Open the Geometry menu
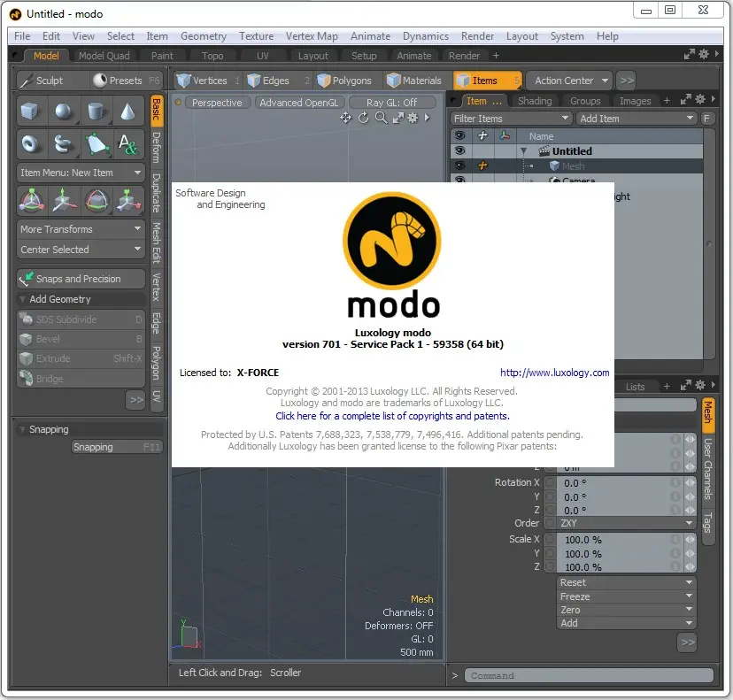The width and height of the screenshot is (733, 700). pos(204,36)
